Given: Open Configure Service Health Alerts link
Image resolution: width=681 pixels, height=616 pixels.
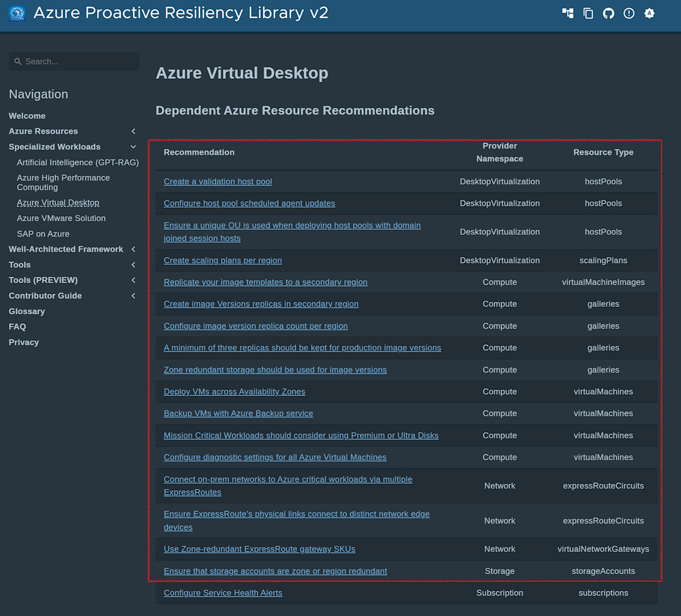Looking at the screenshot, I should (x=223, y=593).
